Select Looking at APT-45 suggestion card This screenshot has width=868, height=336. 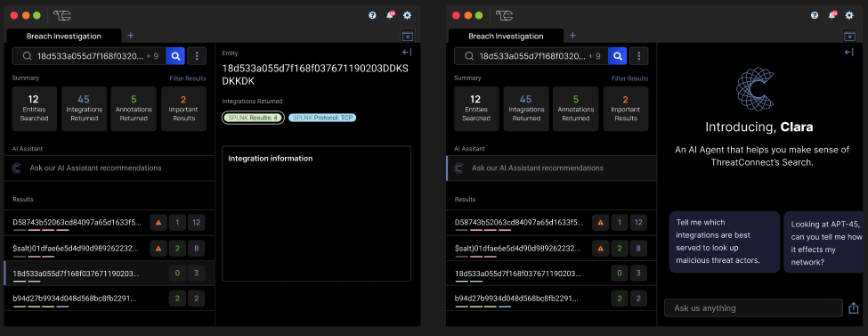point(824,242)
